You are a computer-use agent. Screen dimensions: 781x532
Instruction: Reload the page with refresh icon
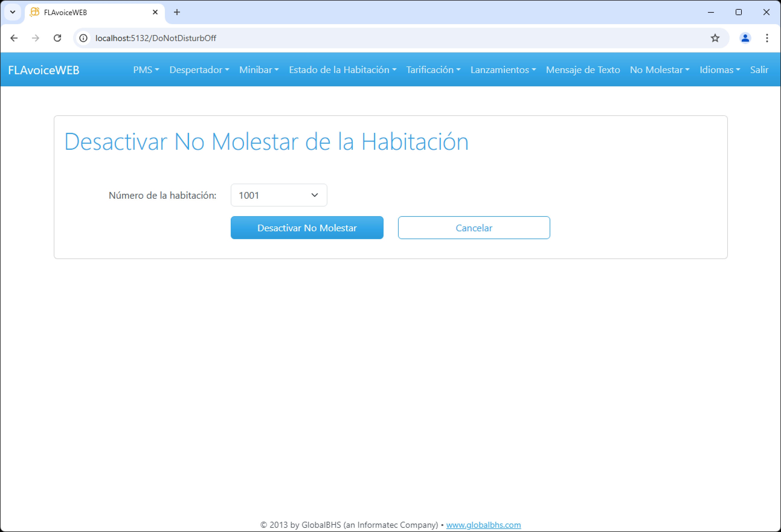57,38
